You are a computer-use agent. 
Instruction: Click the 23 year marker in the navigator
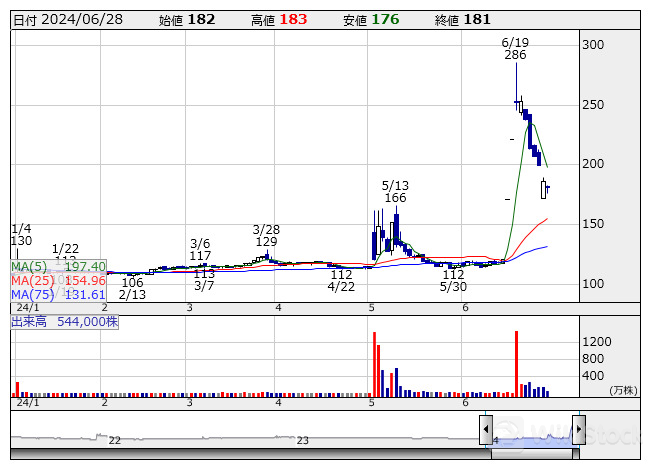303,440
